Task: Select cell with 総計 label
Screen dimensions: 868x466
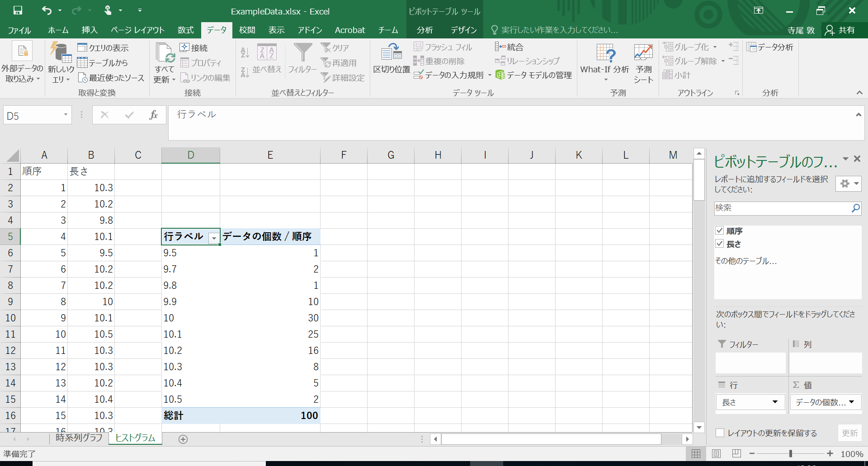Action: 191,415
